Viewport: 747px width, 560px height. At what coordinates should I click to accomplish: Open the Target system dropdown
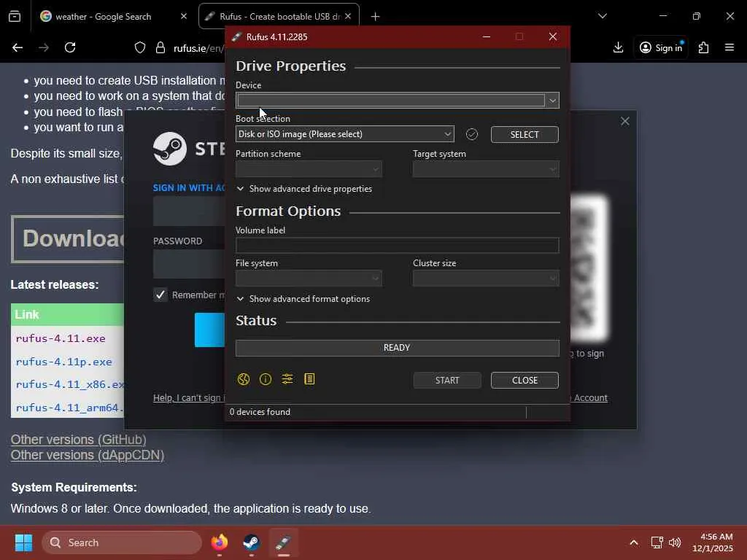(486, 169)
